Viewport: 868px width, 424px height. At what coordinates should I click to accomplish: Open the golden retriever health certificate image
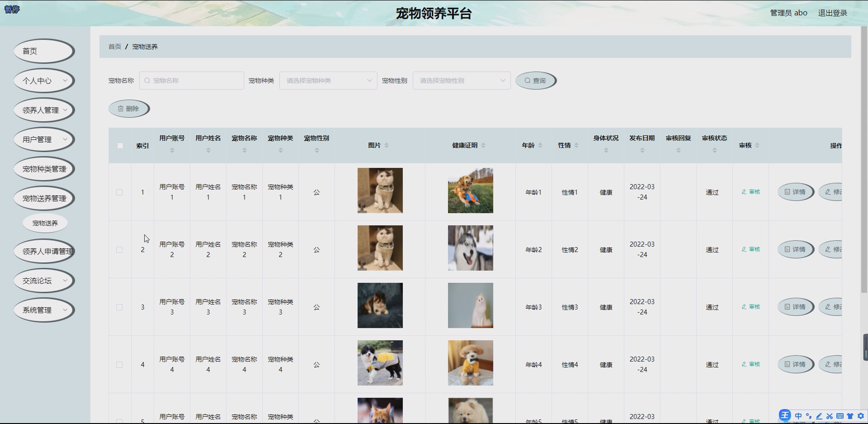[470, 191]
